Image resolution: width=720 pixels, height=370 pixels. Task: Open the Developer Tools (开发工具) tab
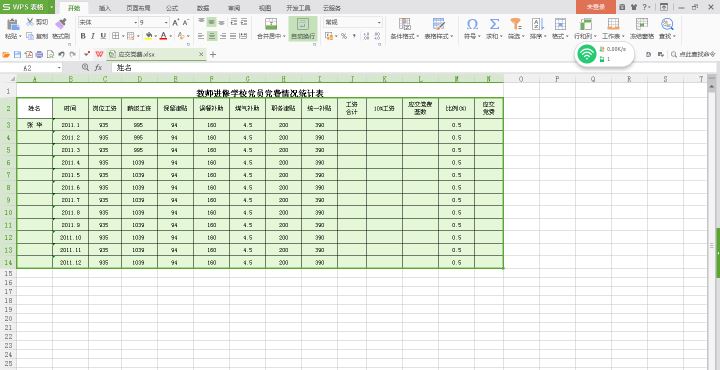pyautogui.click(x=298, y=8)
